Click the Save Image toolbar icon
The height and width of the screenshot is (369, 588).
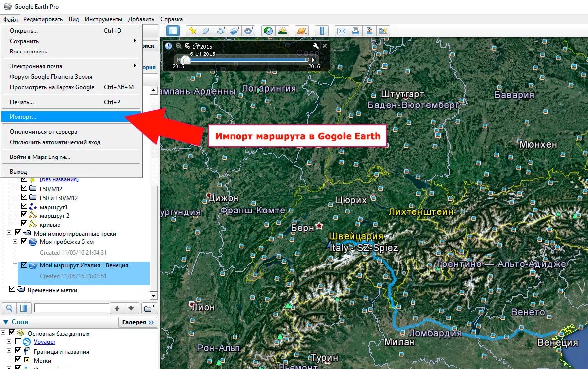(369, 31)
